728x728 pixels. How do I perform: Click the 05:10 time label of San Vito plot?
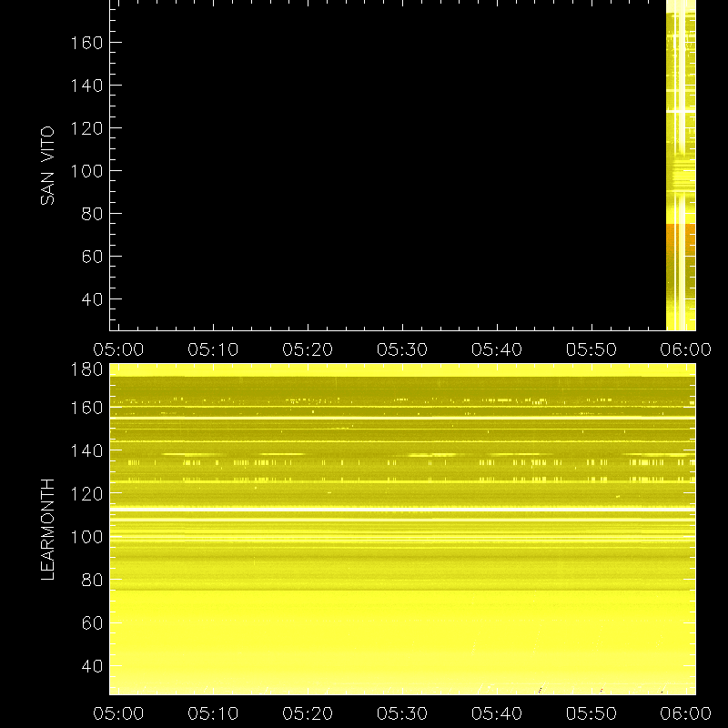pos(213,349)
